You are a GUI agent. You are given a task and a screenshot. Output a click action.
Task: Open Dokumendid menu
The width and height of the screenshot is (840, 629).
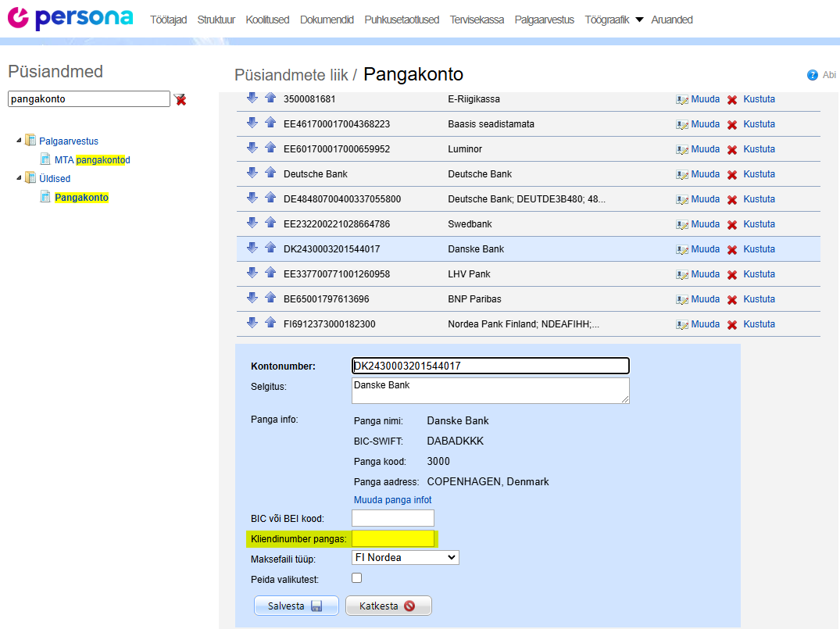[x=327, y=20]
